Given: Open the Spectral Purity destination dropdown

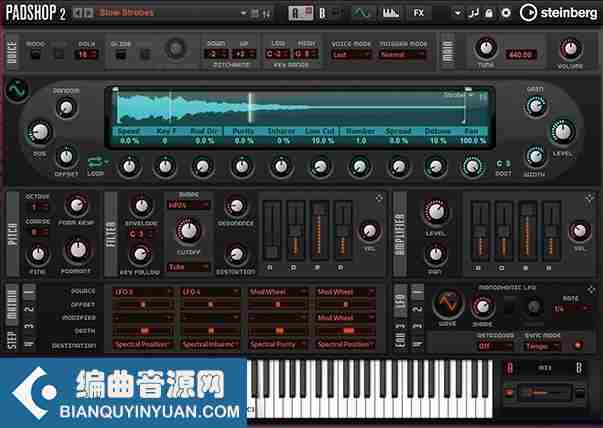Looking at the screenshot, I should 278,344.
